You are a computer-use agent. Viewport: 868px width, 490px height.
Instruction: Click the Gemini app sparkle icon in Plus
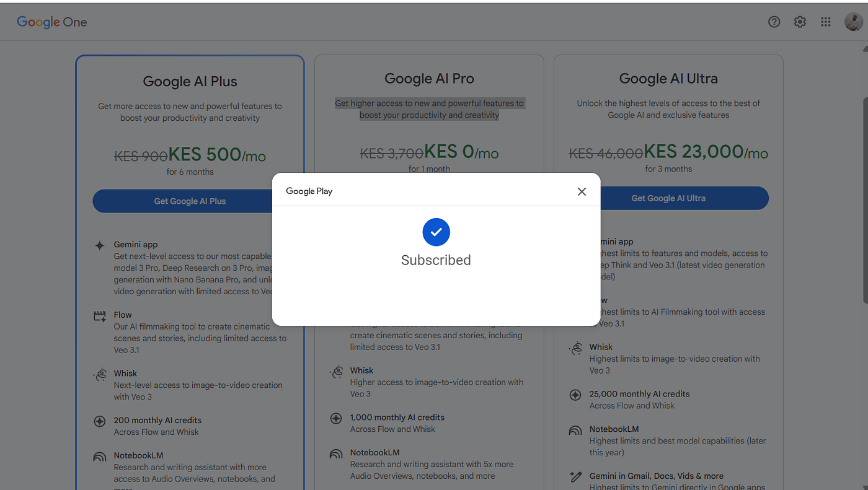coord(99,245)
